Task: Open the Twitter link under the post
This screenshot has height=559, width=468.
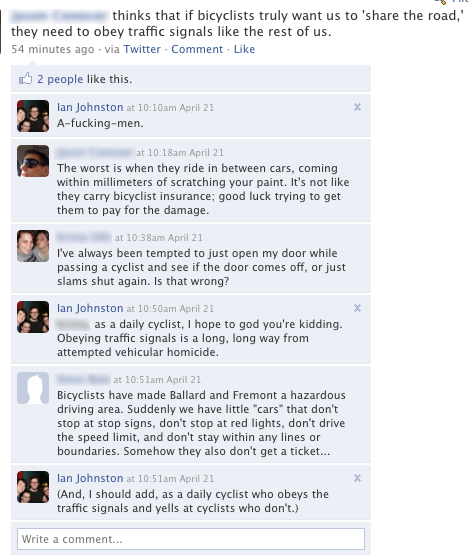Action: click(x=142, y=49)
